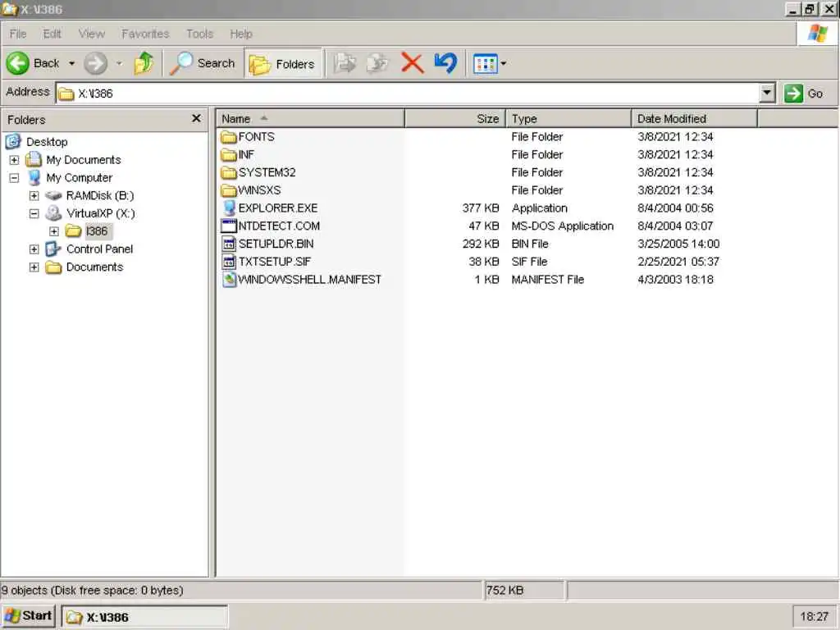Click the 9 objects status bar text
The width and height of the screenshot is (840, 630).
coord(92,590)
